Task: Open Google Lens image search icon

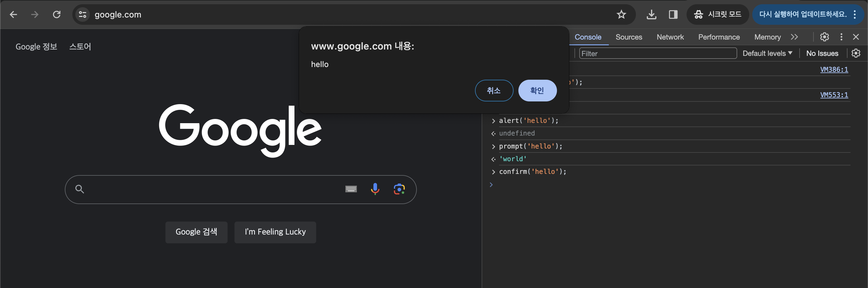Action: [x=399, y=189]
